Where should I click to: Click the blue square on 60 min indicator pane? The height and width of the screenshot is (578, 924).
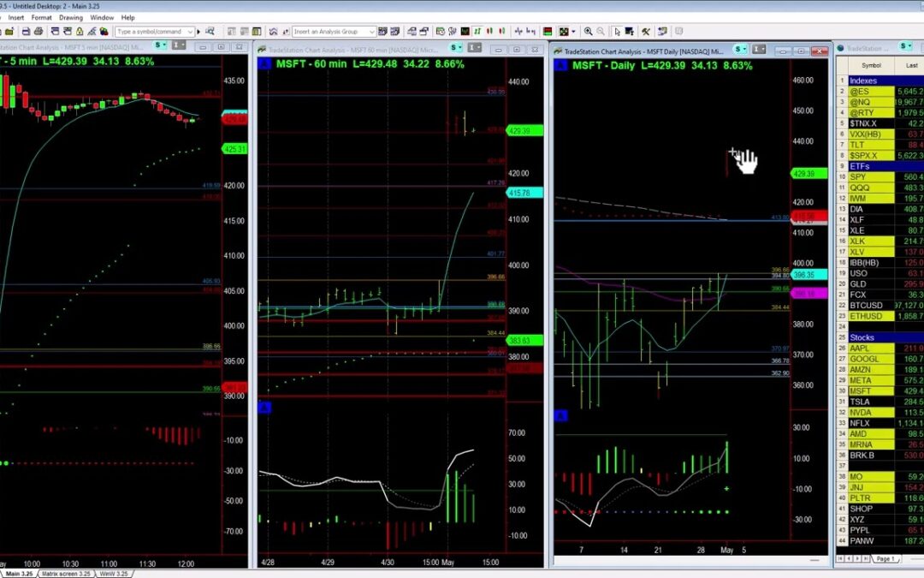264,408
